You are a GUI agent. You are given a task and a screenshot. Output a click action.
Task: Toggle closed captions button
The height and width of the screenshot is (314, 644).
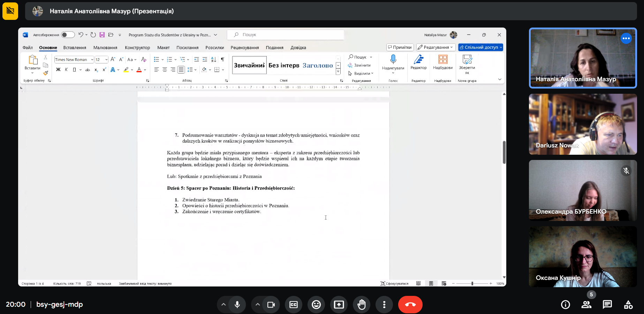coord(294,305)
